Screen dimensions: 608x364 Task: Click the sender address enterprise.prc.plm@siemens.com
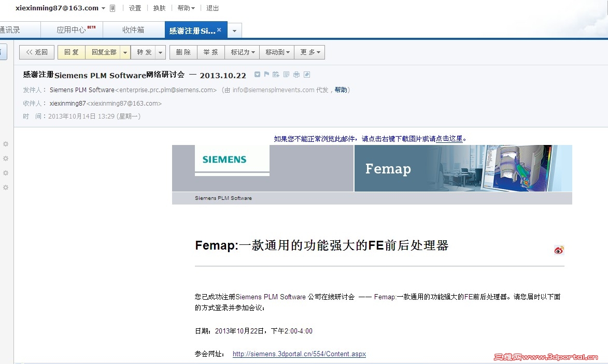click(x=166, y=90)
